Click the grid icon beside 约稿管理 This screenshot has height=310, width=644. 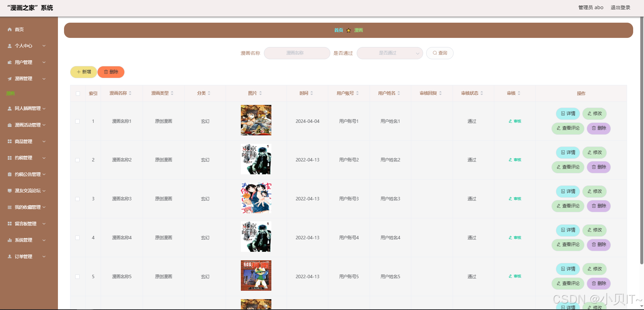point(9,158)
